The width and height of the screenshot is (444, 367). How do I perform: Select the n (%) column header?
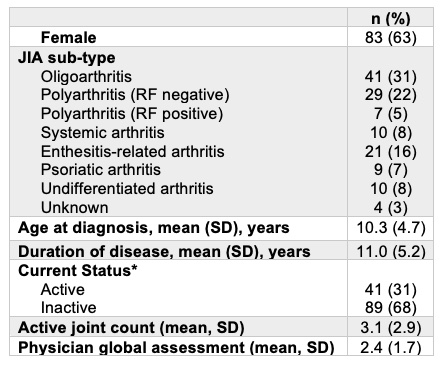tap(391, 19)
